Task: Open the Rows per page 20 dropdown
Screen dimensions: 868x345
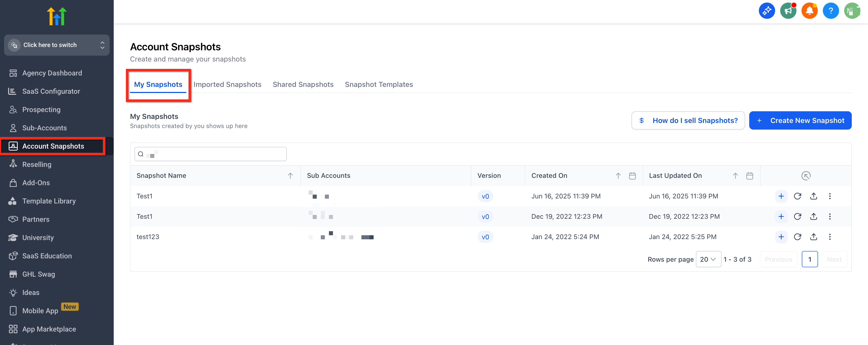Action: pos(708,259)
